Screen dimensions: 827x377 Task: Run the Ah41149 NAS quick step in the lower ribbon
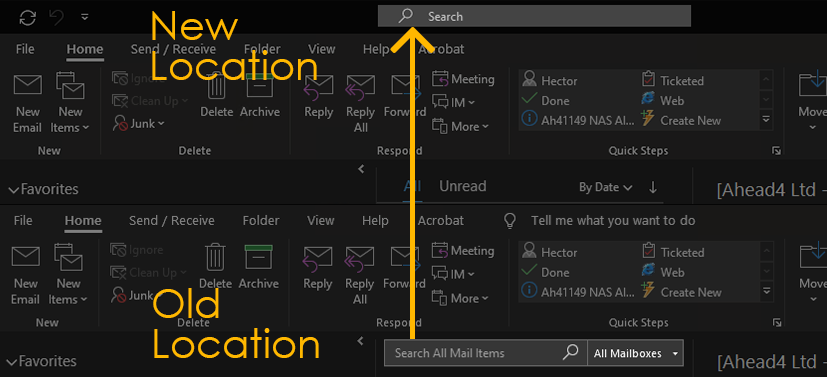[x=578, y=292]
